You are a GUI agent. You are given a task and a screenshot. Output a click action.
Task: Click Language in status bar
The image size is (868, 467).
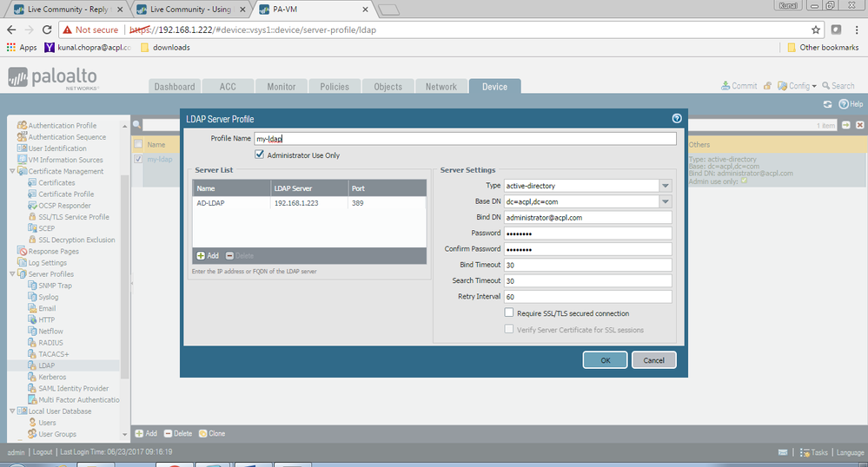point(850,452)
